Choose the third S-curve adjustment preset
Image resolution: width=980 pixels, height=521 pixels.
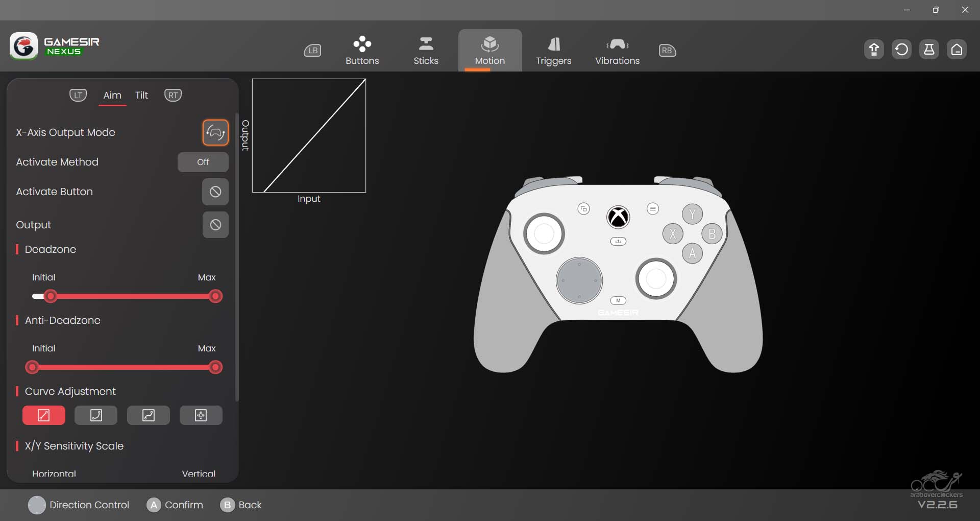point(149,415)
